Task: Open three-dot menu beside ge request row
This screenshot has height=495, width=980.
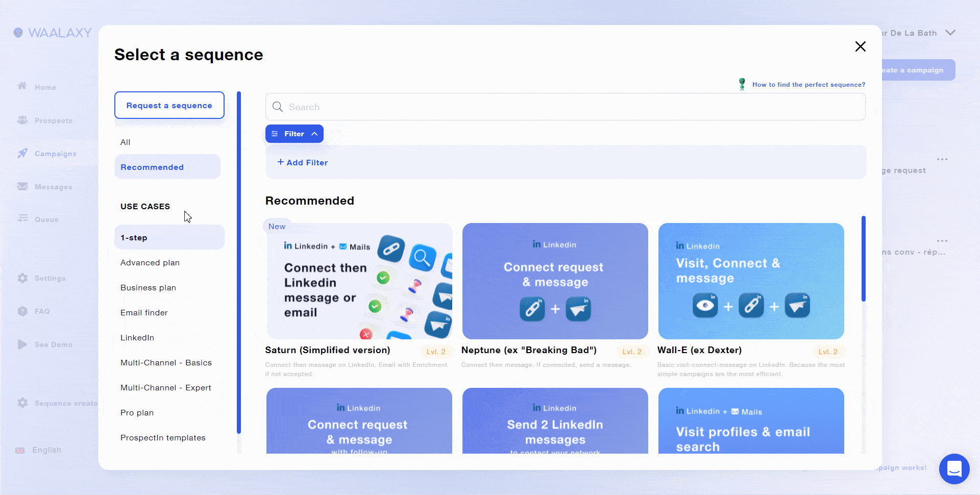Action: pos(942,159)
